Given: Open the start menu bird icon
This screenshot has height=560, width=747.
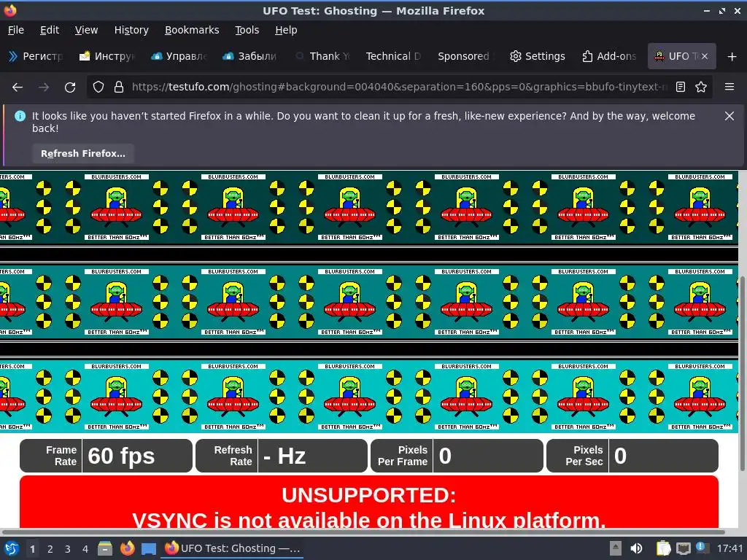Looking at the screenshot, I should tap(12, 548).
